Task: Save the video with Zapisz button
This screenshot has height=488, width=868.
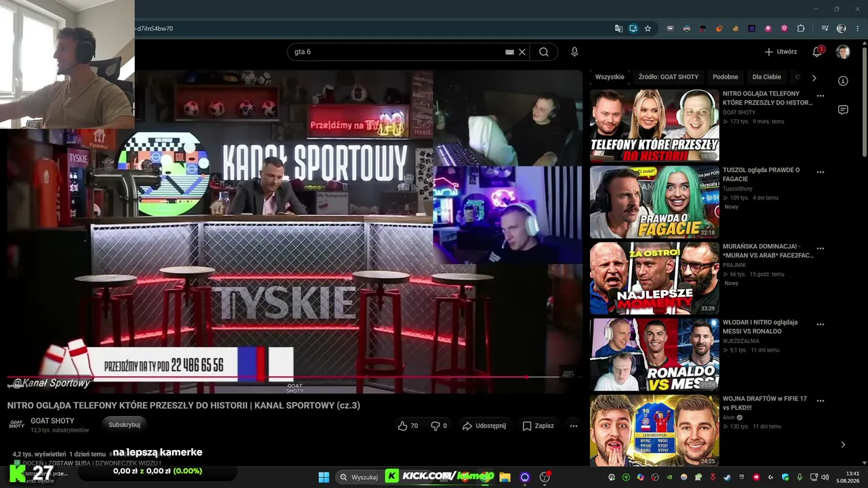Action: click(538, 426)
